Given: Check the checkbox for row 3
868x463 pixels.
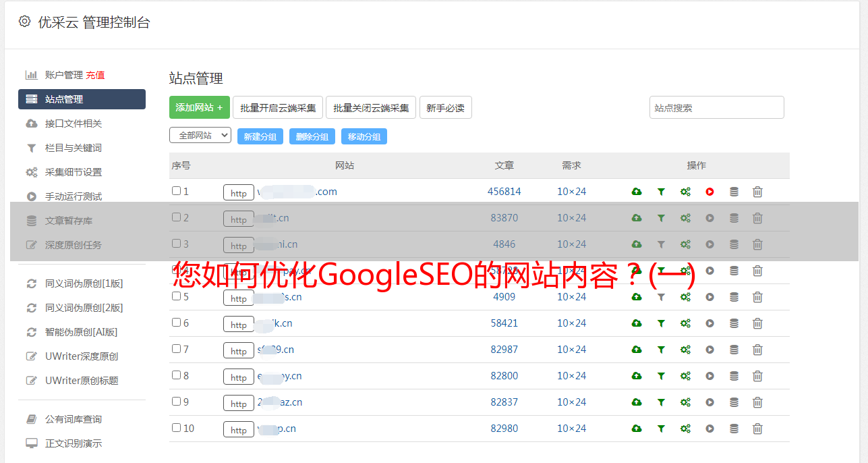Looking at the screenshot, I should coord(176,244).
